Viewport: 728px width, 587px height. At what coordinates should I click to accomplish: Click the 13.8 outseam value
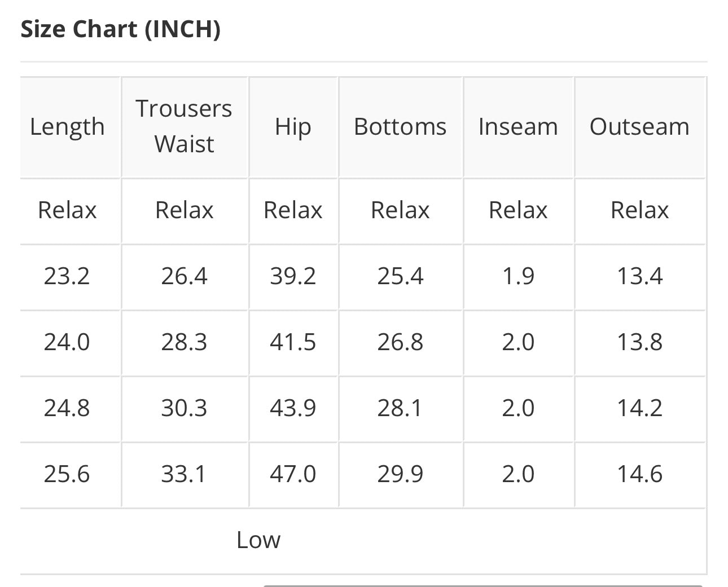(639, 342)
